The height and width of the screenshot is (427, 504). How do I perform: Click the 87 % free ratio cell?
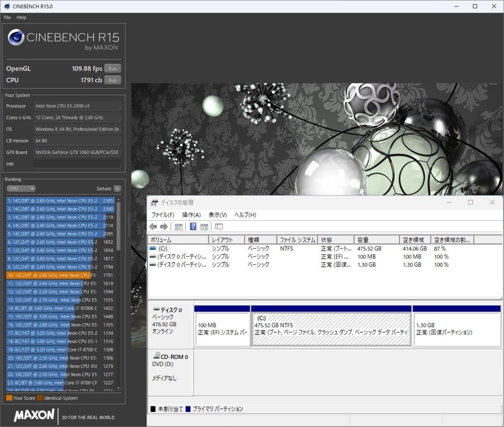pyautogui.click(x=440, y=249)
